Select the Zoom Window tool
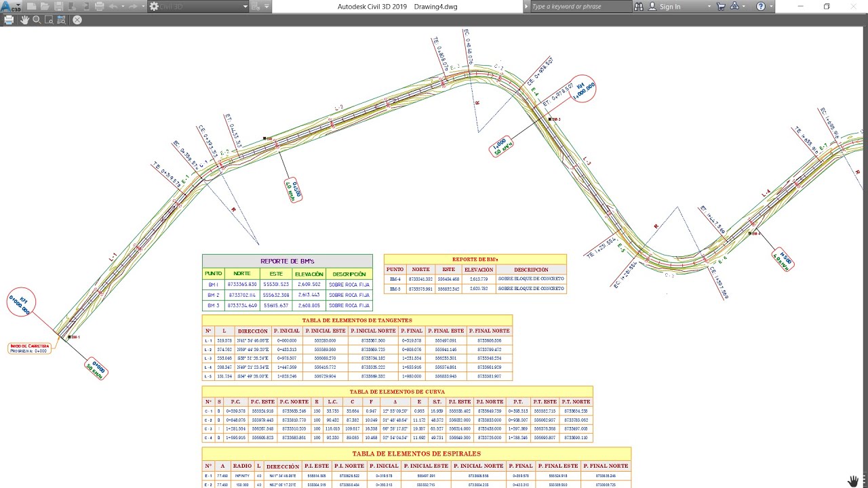Image resolution: width=868 pixels, height=488 pixels. (x=49, y=20)
